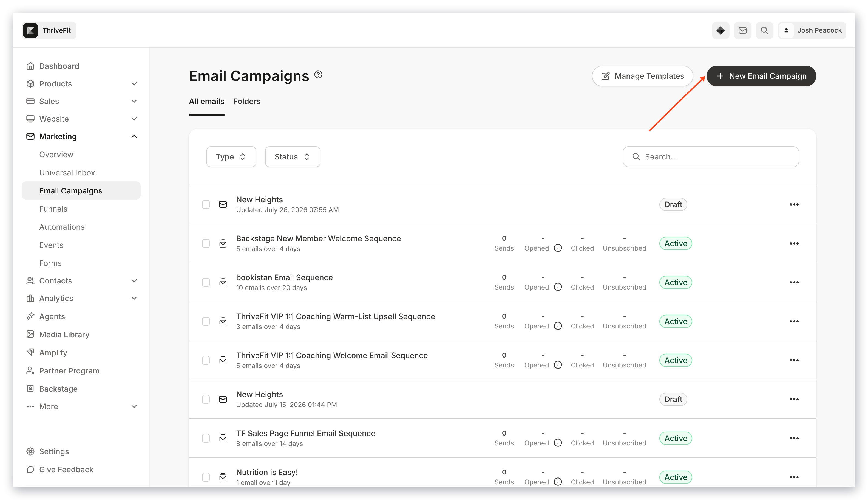Open Nutrition is Easy! campaign
This screenshot has width=868, height=500.
pos(267,472)
